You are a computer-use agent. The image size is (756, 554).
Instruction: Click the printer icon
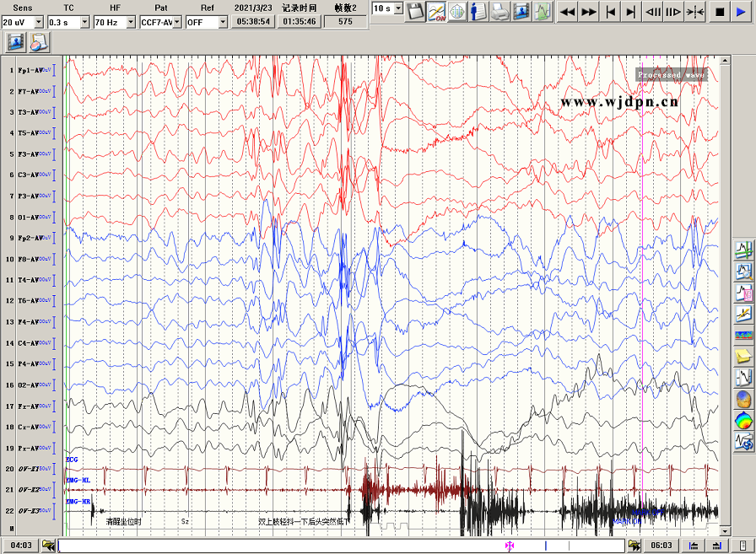pyautogui.click(x=499, y=11)
